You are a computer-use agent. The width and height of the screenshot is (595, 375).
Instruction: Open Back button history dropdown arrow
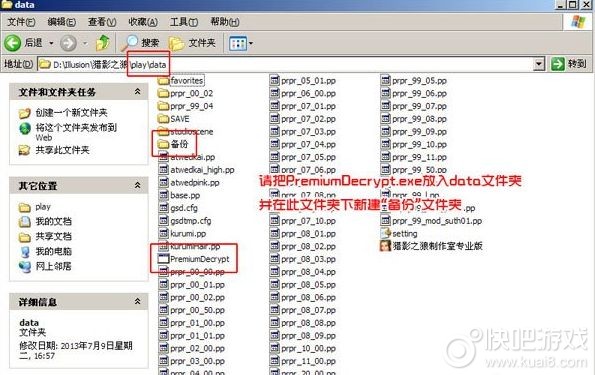[51, 43]
